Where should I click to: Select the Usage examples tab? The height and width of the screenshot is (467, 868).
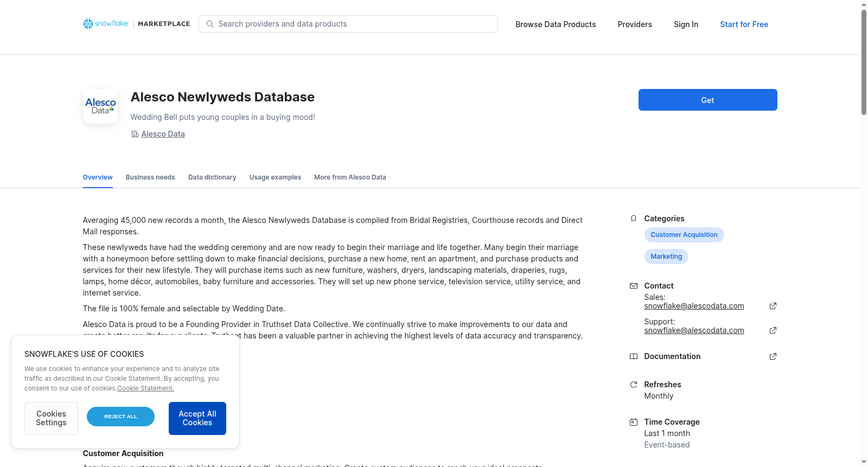pos(275,177)
